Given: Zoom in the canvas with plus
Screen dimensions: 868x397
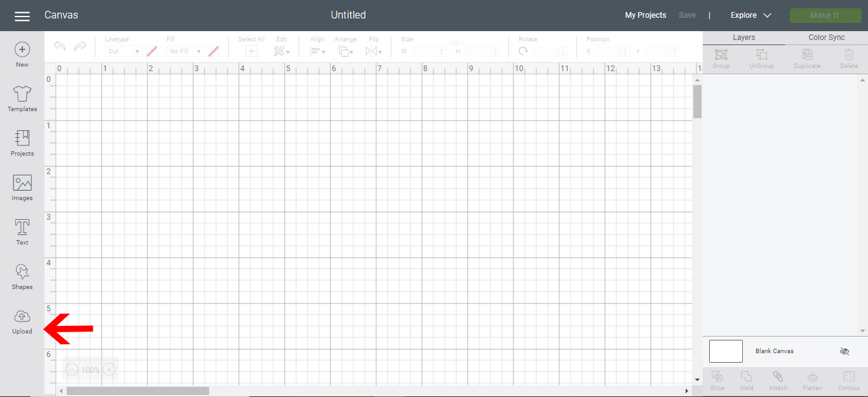Looking at the screenshot, I should (109, 369).
